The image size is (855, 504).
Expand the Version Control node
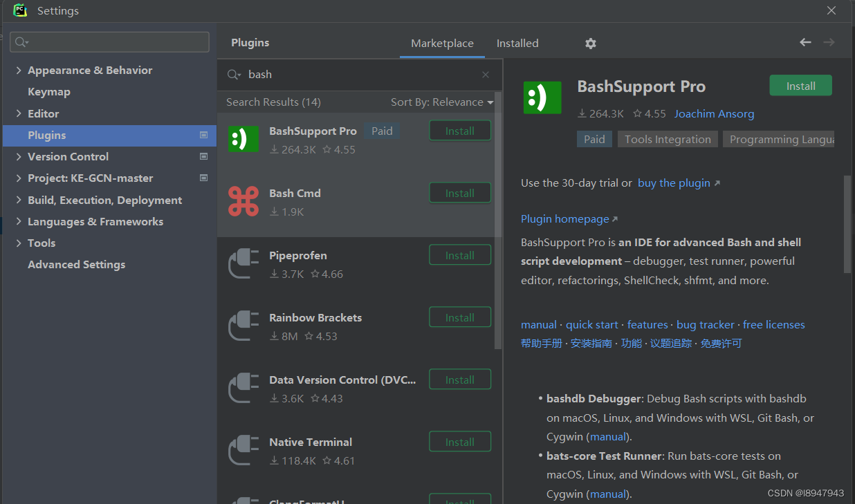point(19,157)
